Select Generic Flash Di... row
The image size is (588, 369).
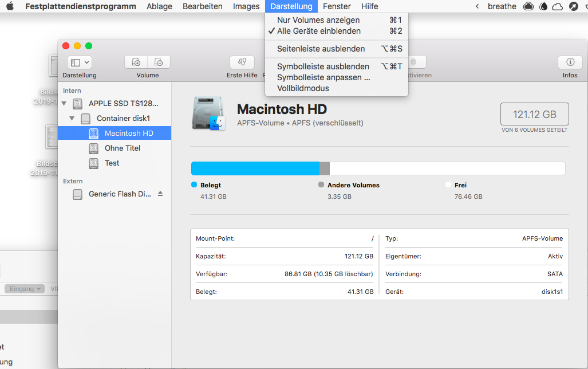click(x=115, y=194)
